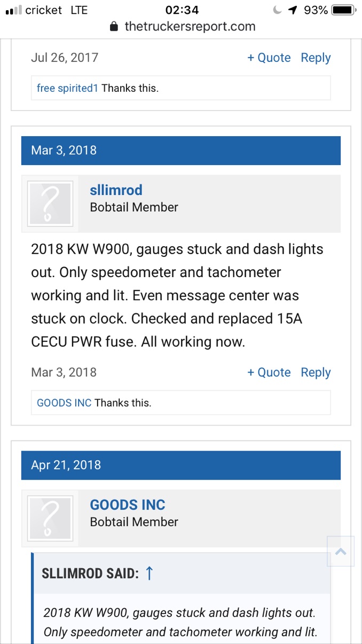Image resolution: width=362 pixels, height=644 pixels.
Task: Tap the Mar 3, 2018 blue post header
Action: (180, 150)
